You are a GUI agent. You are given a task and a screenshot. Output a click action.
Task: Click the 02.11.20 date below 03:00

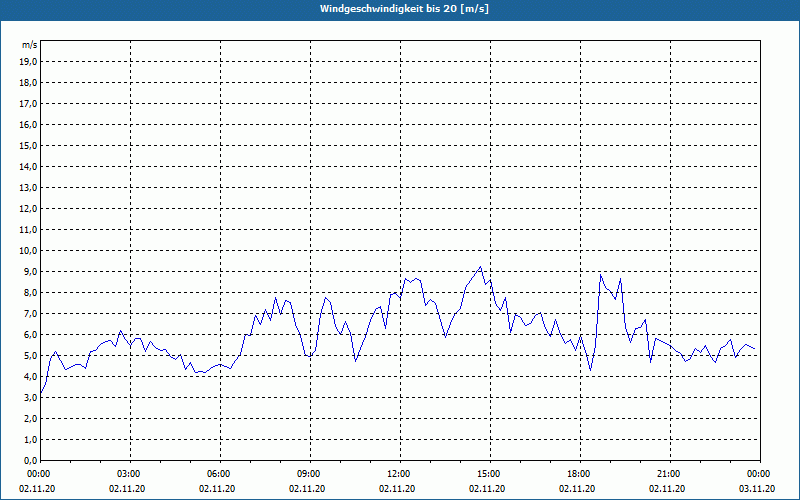pos(127,489)
